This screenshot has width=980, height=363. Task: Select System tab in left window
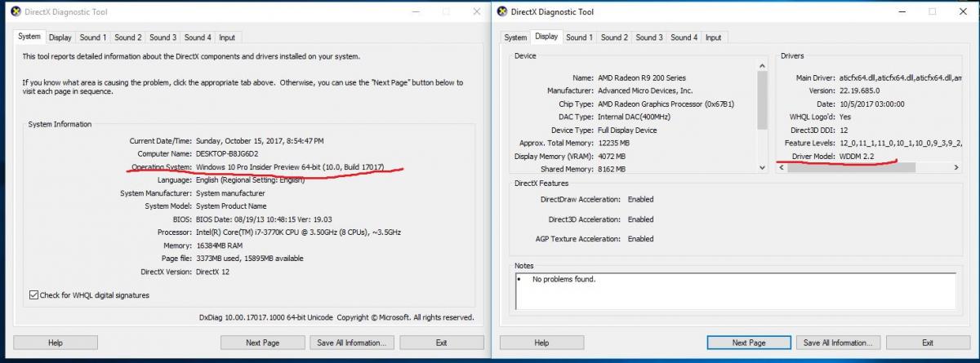[29, 37]
